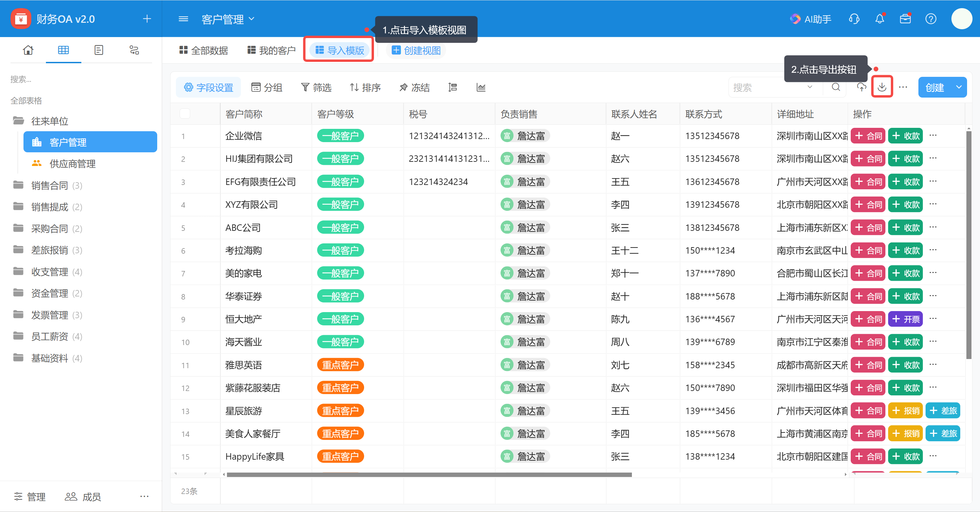Open the home icon in sidebar
The image size is (980, 512).
point(28,50)
